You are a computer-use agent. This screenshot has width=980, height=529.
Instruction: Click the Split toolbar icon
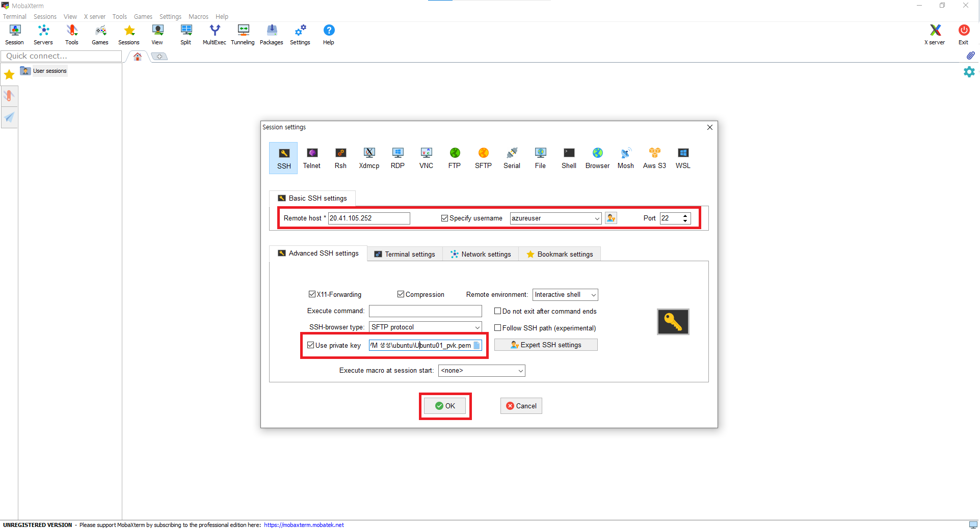point(186,35)
